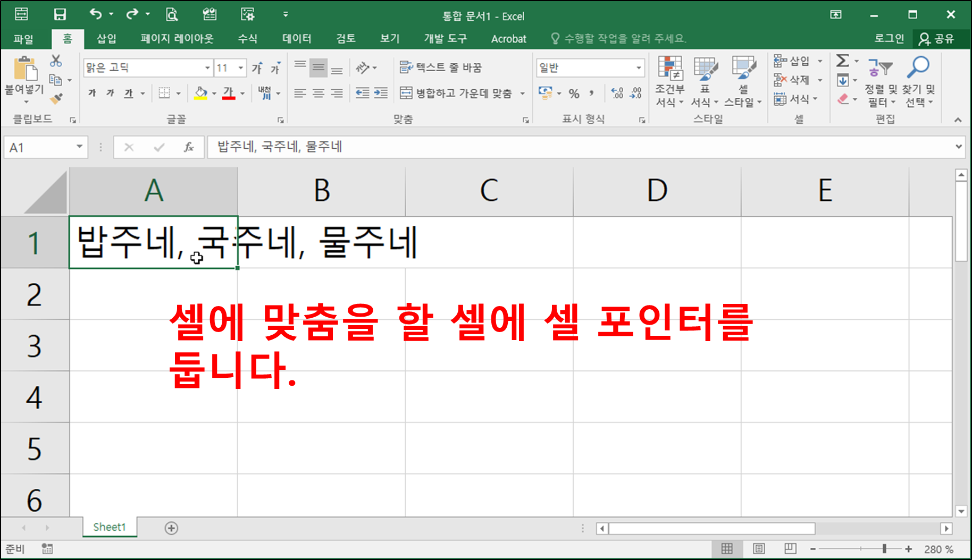
Task: Switch to the 데이터 ribbon tab
Action: (x=297, y=38)
